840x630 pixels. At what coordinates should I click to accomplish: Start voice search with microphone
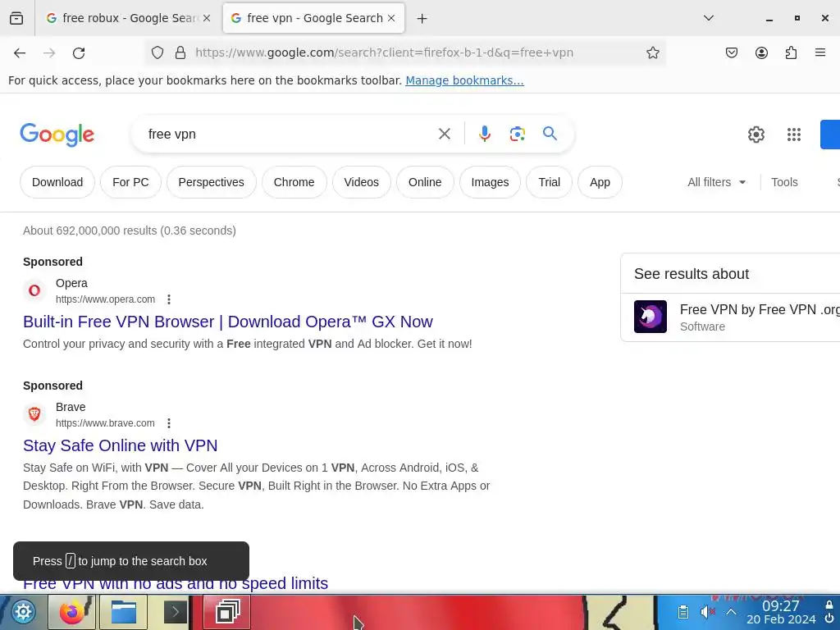484,134
